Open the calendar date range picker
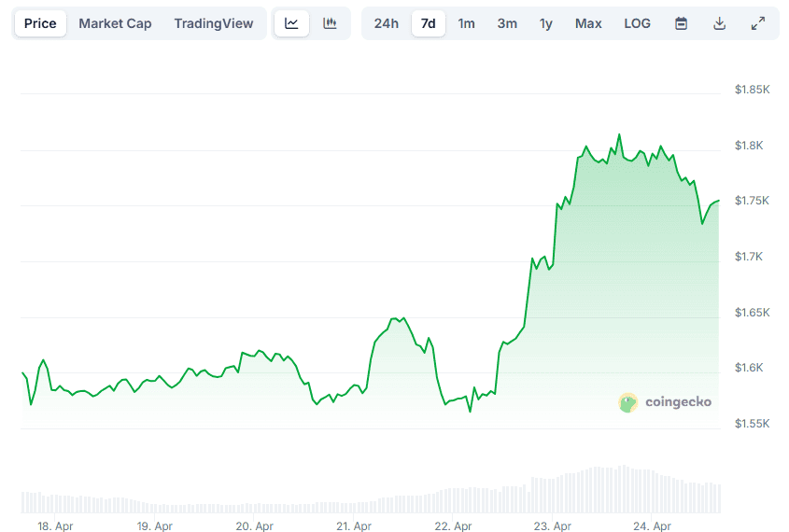Viewport: 789px width, 532px height. coord(681,23)
